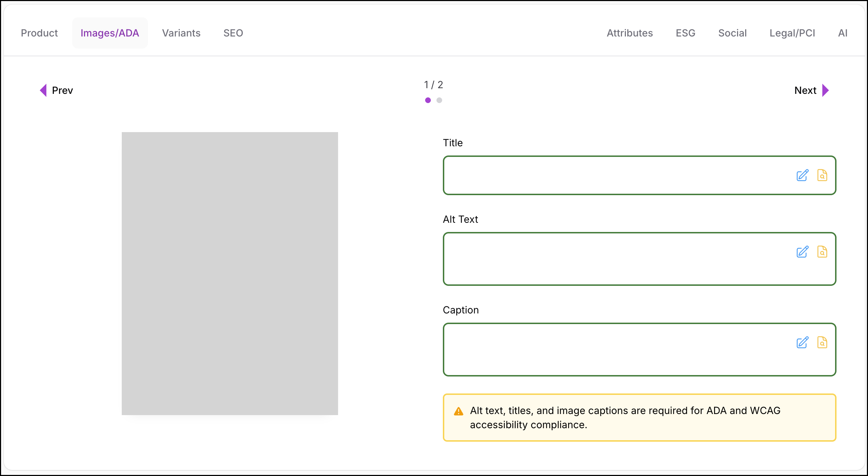Select the second gray pagination dot
The width and height of the screenshot is (868, 476).
click(x=439, y=100)
